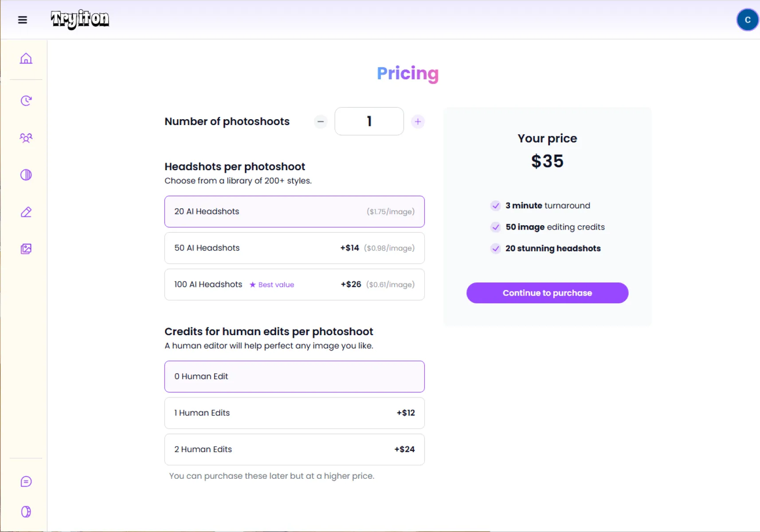Choose the 1 Human Edits option
760x532 pixels.
click(x=294, y=413)
